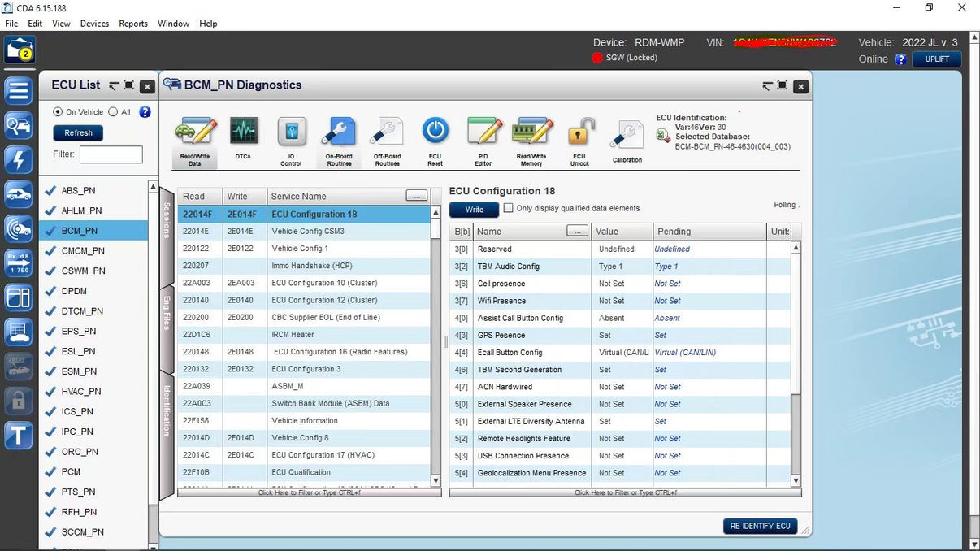980x551 pixels.
Task: Click the Refresh button in ECU List
Action: (x=77, y=132)
